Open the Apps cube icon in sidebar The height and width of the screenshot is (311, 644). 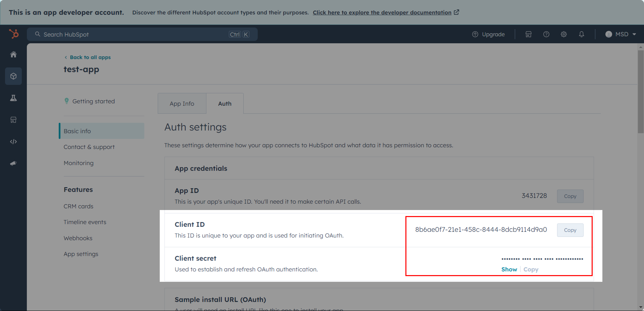(13, 76)
